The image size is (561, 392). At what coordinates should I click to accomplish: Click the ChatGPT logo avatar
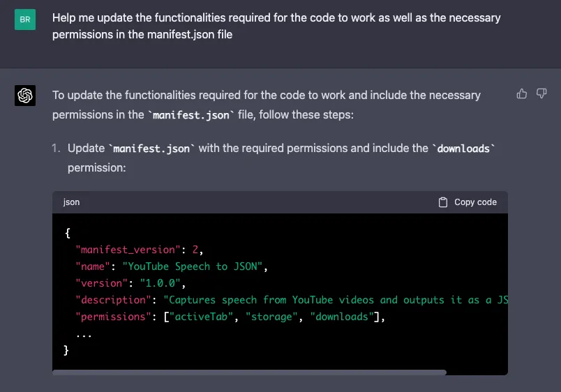point(25,96)
